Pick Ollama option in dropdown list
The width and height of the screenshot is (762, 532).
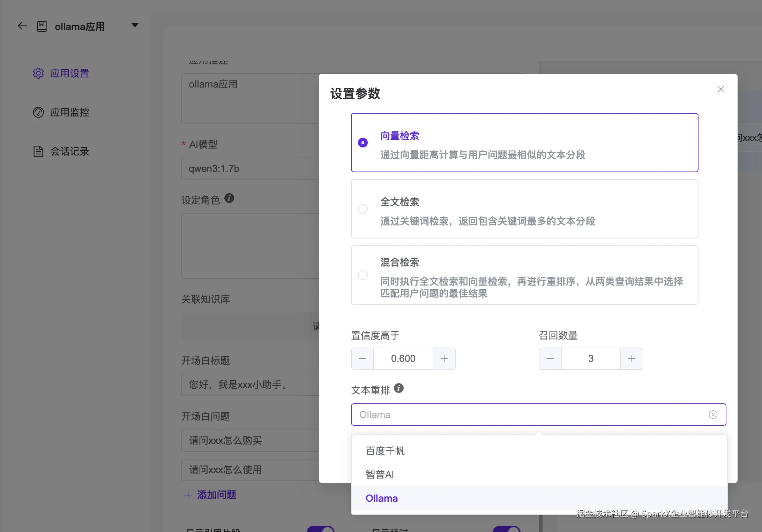[382, 498]
